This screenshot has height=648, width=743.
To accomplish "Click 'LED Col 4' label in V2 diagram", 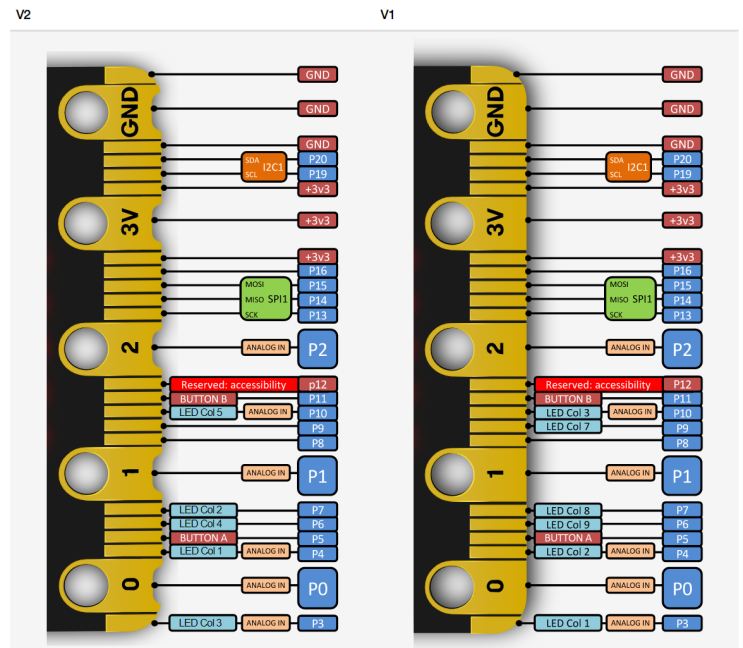I will 203,524.
